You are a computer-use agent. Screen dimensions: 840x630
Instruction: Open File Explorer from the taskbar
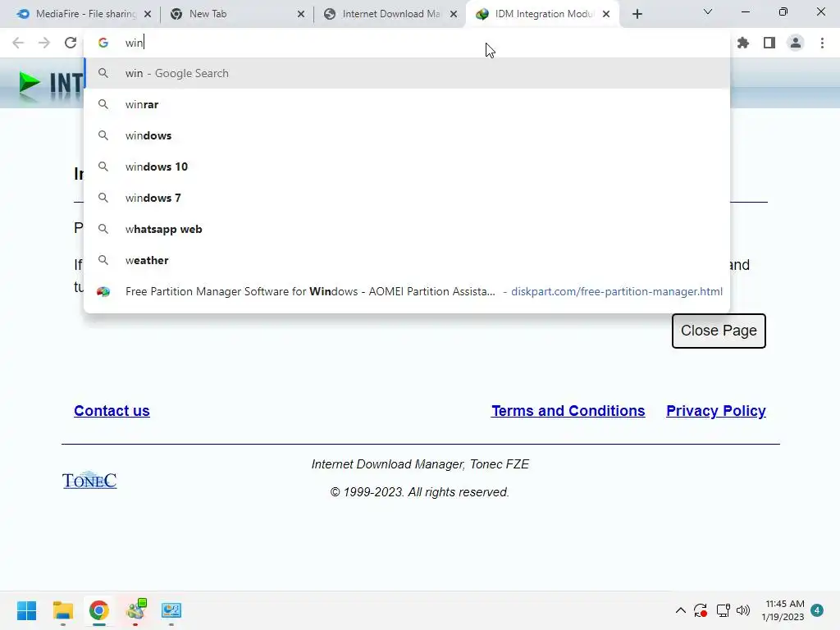tap(62, 610)
